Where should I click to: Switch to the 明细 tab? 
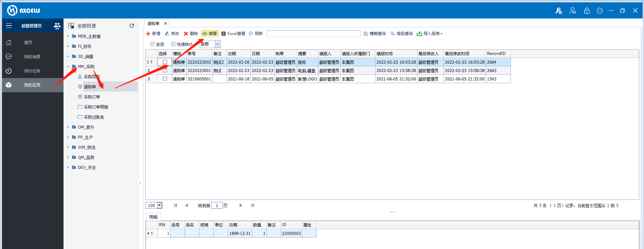[x=153, y=217]
